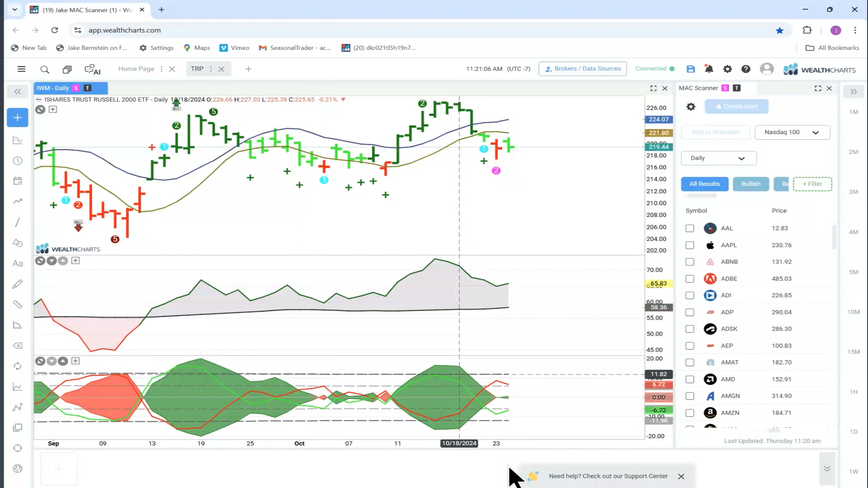Select the eraser delete tool
The image size is (868, 488).
18,346
